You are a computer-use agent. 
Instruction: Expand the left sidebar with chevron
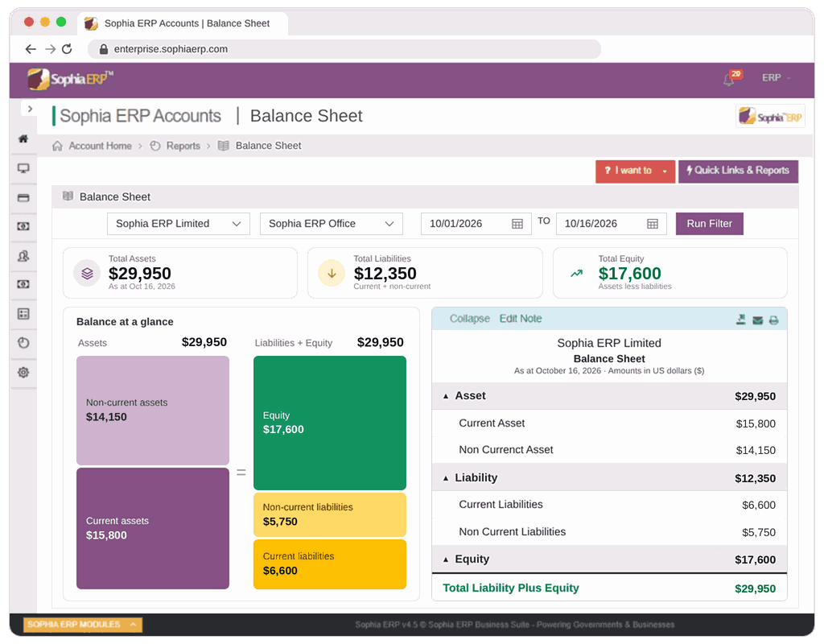(30, 109)
